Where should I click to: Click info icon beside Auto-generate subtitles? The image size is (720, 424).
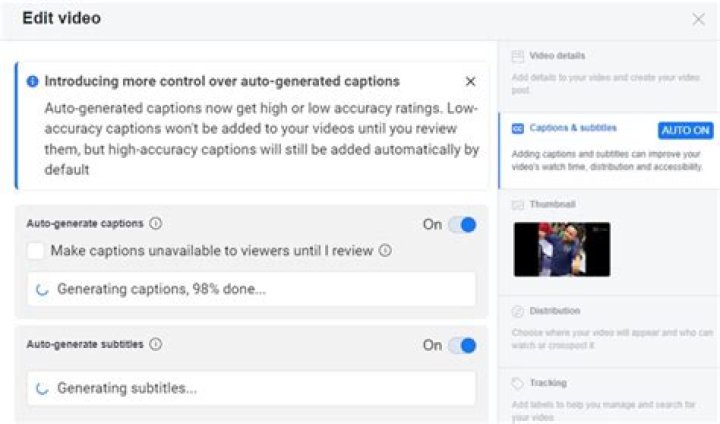tap(156, 344)
